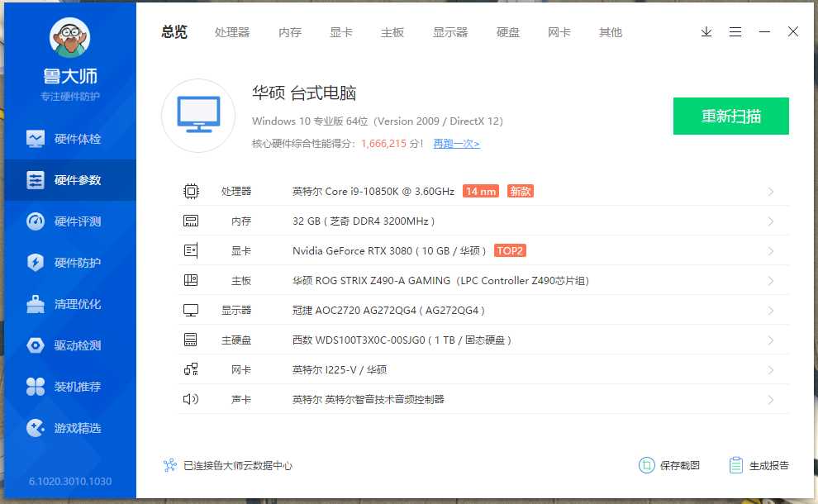The image size is (818, 504).
Task: Click the network card icon
Action: pos(191,370)
